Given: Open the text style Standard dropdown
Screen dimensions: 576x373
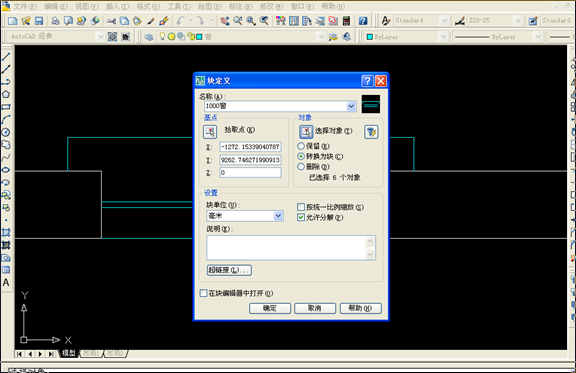Looking at the screenshot, I should pos(444,21).
